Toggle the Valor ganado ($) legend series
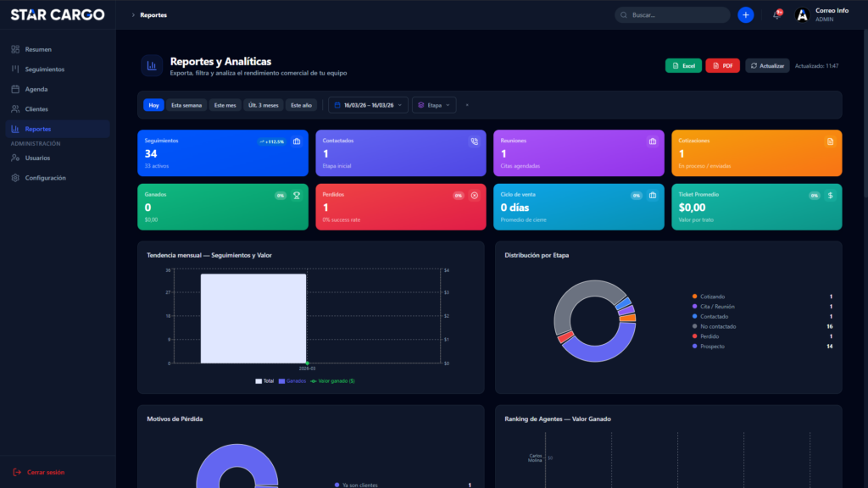 point(332,381)
